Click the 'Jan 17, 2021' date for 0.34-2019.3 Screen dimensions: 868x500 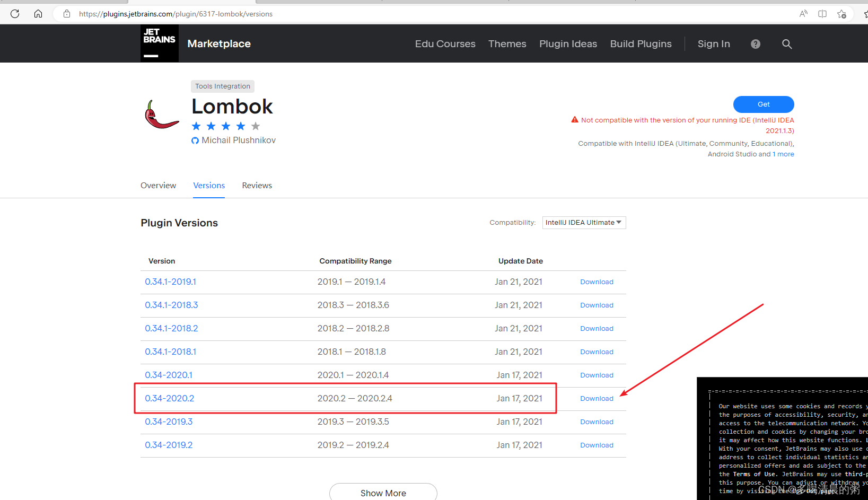pos(520,422)
